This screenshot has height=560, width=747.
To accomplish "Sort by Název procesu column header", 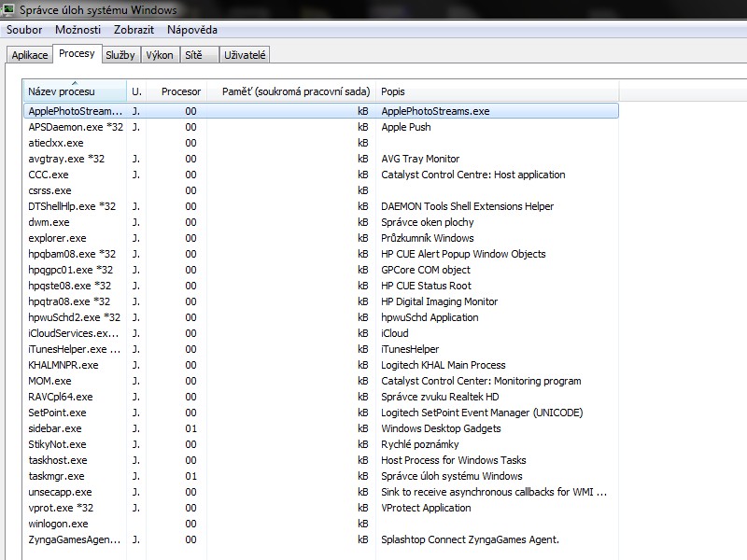I will (x=75, y=91).
